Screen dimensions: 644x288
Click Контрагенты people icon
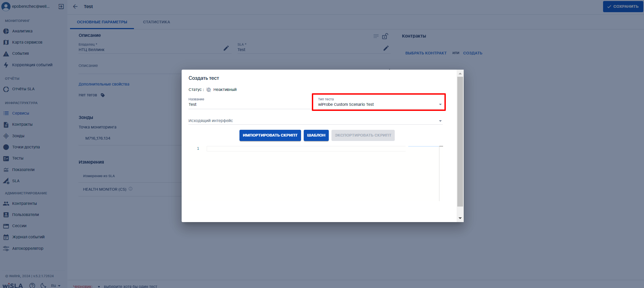coord(6,203)
